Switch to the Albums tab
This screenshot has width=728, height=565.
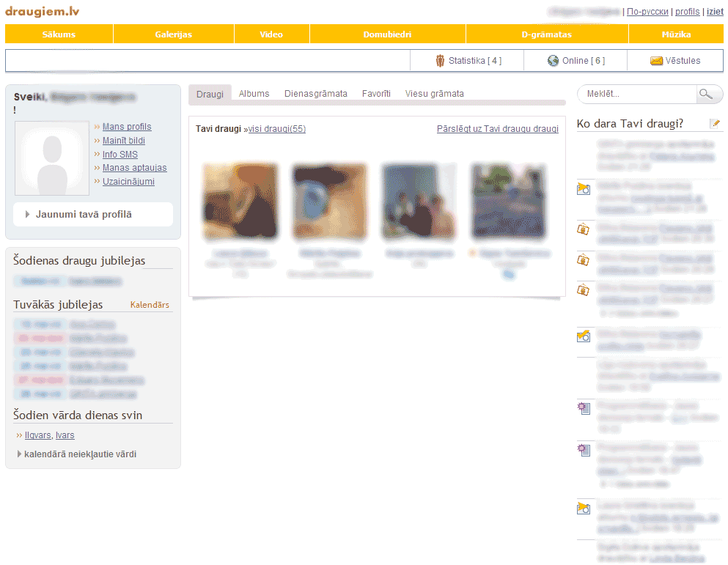point(254,94)
